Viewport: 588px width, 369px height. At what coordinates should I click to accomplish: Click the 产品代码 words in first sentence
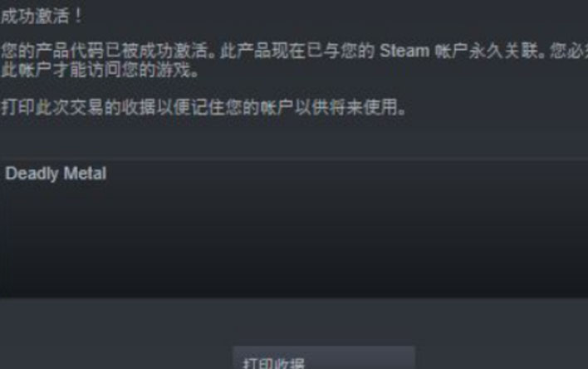tap(70, 51)
